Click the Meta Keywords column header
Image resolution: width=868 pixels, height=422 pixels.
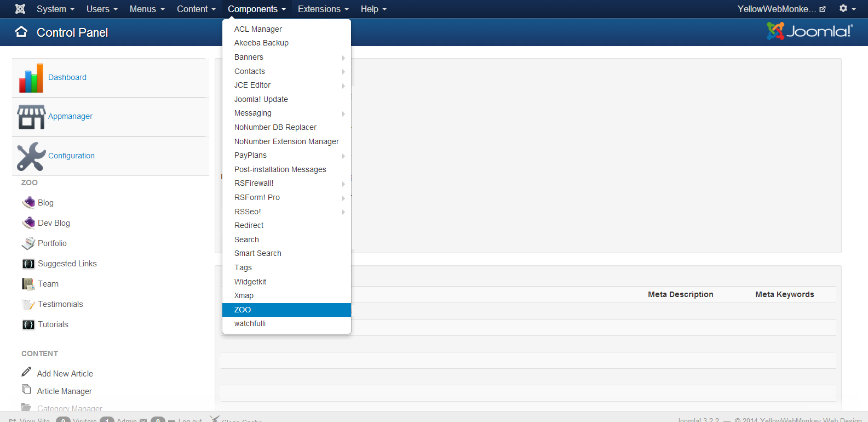click(785, 294)
